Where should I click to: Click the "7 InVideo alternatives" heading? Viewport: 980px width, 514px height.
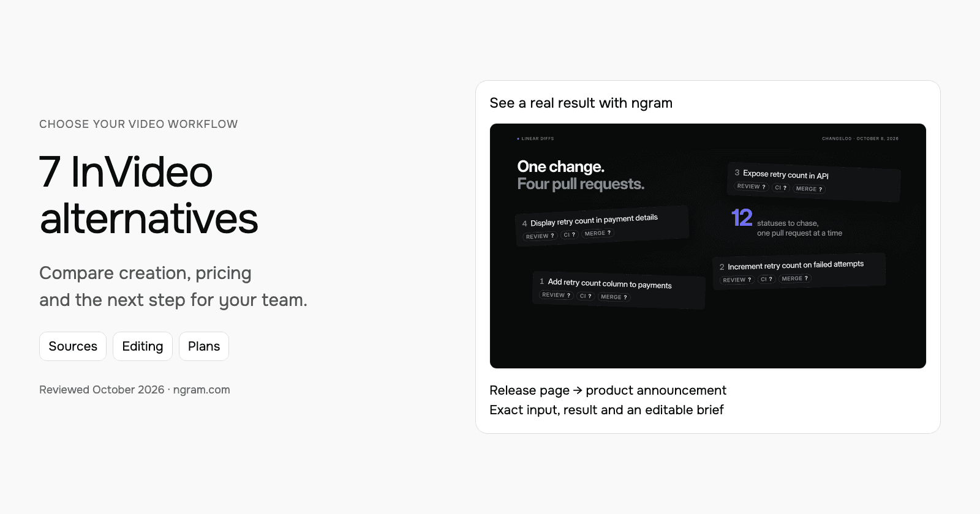(149, 195)
